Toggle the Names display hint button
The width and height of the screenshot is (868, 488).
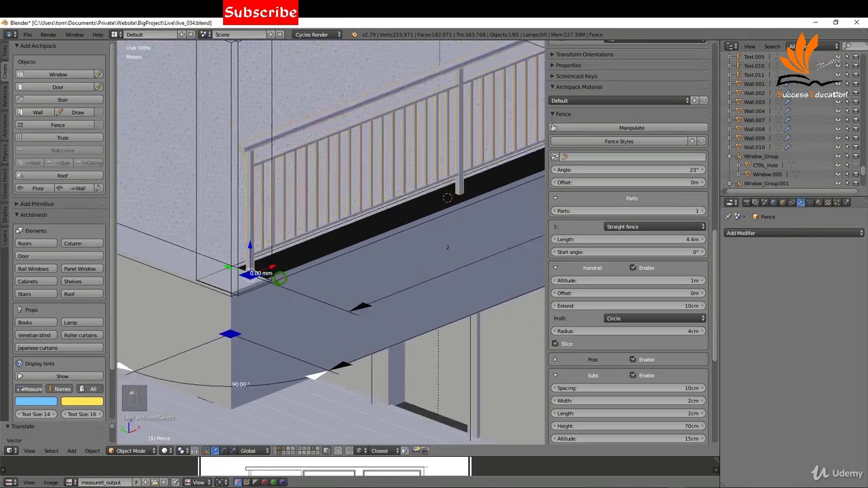(59, 389)
